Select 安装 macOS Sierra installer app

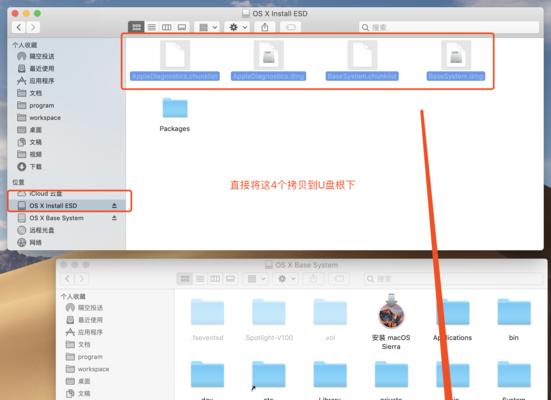(x=391, y=322)
